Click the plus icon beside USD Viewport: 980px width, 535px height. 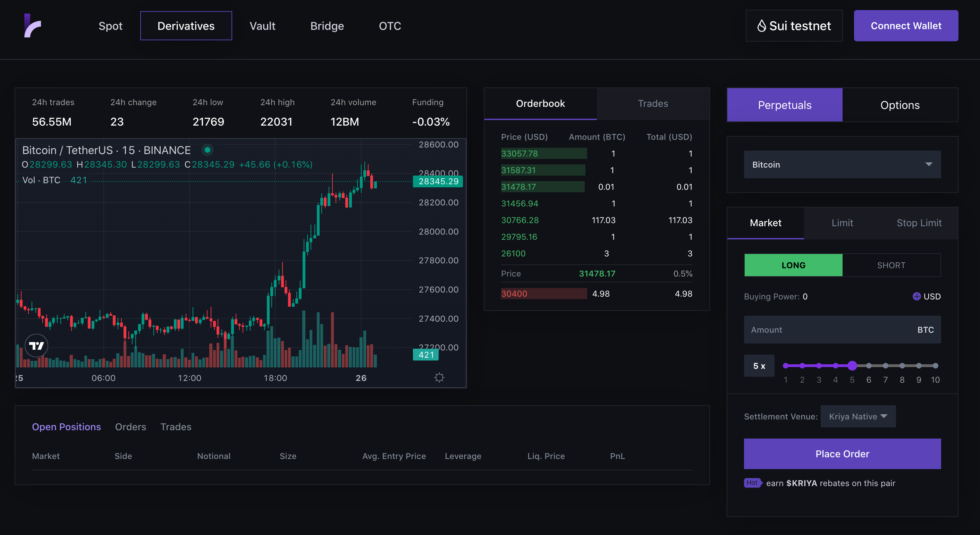point(916,296)
